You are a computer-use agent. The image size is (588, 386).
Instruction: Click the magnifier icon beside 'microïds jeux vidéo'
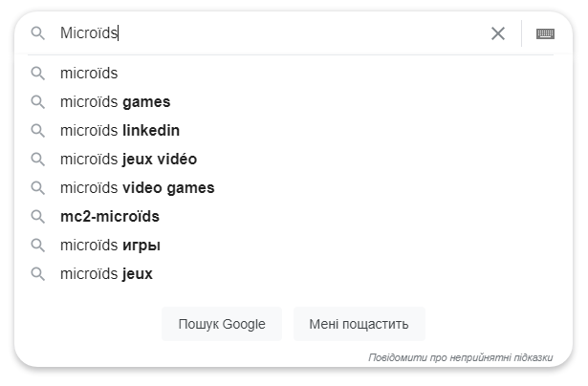38,160
